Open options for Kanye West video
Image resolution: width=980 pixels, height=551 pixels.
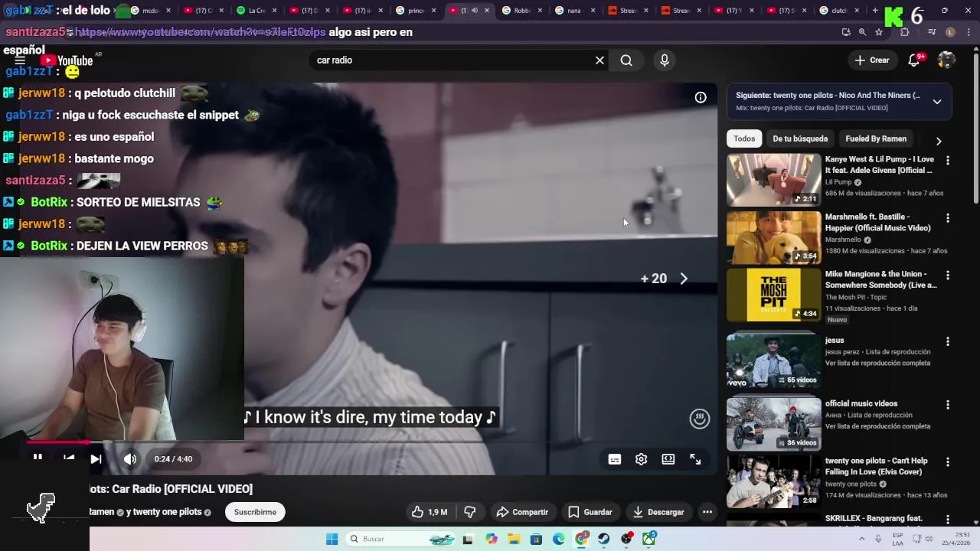948,161
